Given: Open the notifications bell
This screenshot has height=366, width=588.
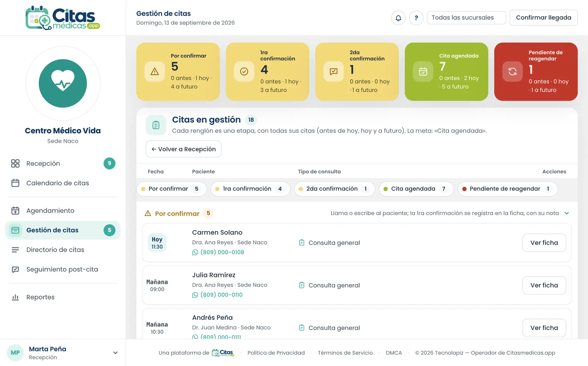Looking at the screenshot, I should 398,18.
